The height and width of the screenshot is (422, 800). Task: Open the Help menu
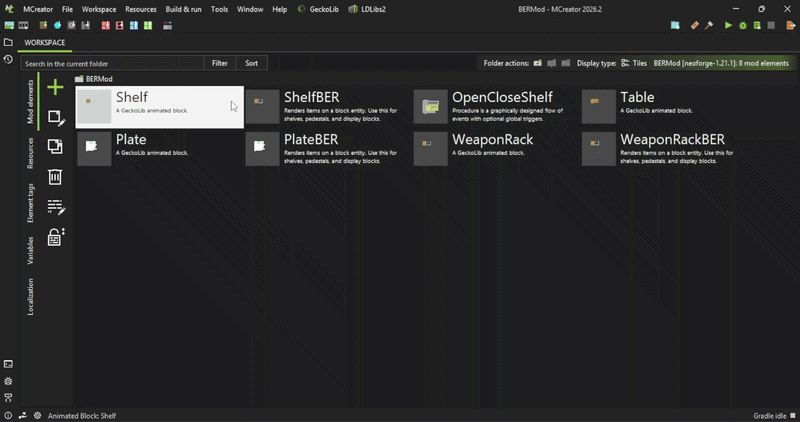pyautogui.click(x=280, y=9)
